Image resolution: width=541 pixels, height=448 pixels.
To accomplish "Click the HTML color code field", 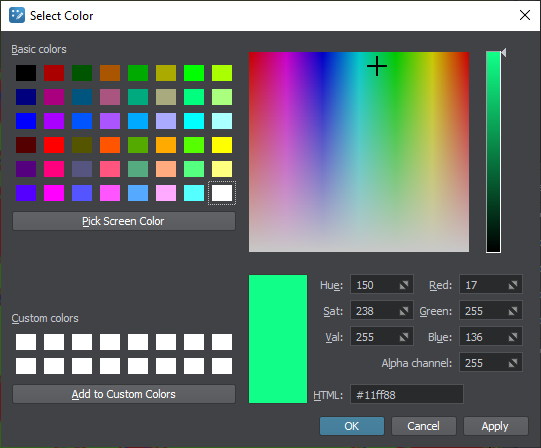I will click(407, 394).
